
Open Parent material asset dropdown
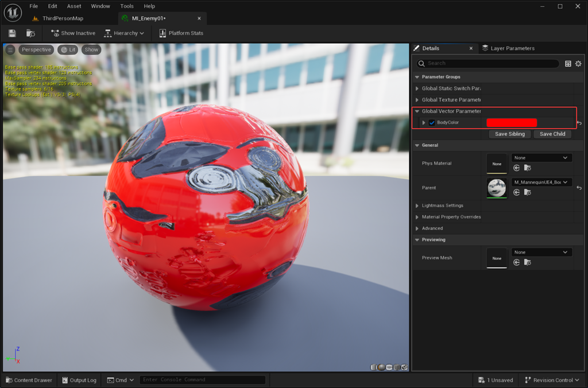(541, 182)
